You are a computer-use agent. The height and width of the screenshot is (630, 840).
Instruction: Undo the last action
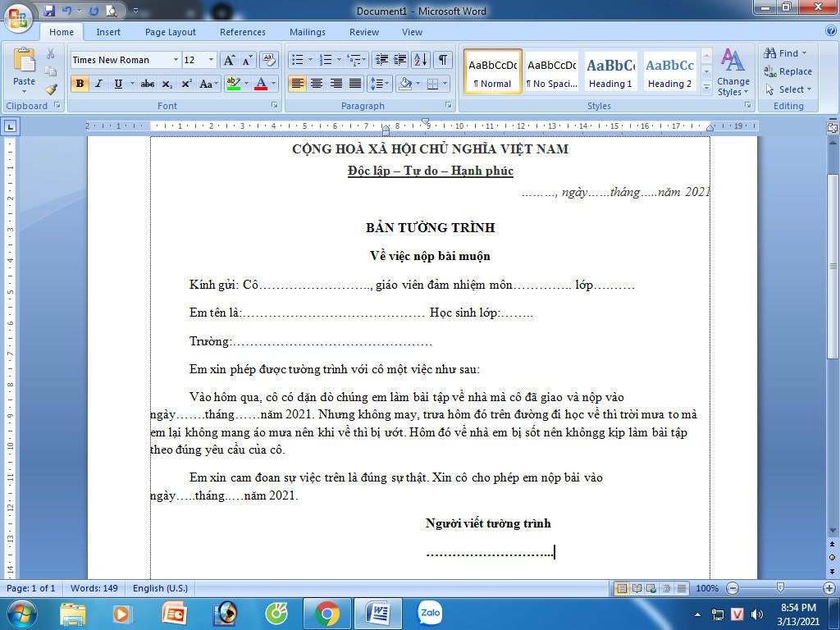pyautogui.click(x=67, y=10)
